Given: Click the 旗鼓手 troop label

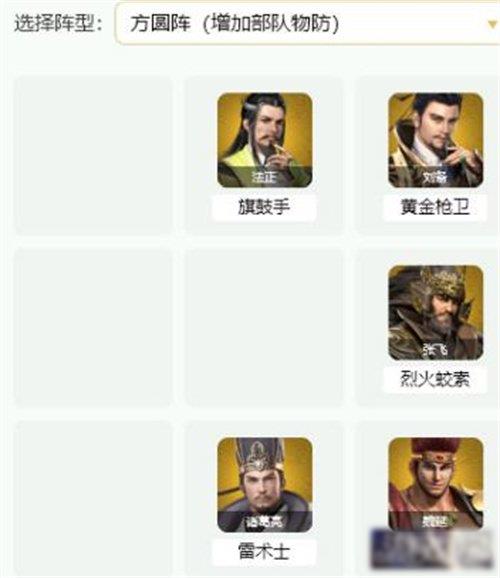Looking at the screenshot, I should 264,207.
